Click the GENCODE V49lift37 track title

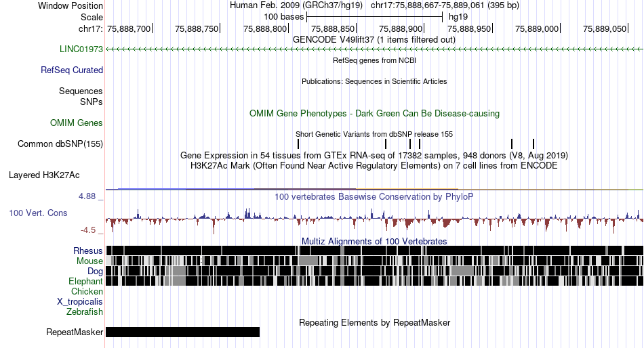click(374, 40)
